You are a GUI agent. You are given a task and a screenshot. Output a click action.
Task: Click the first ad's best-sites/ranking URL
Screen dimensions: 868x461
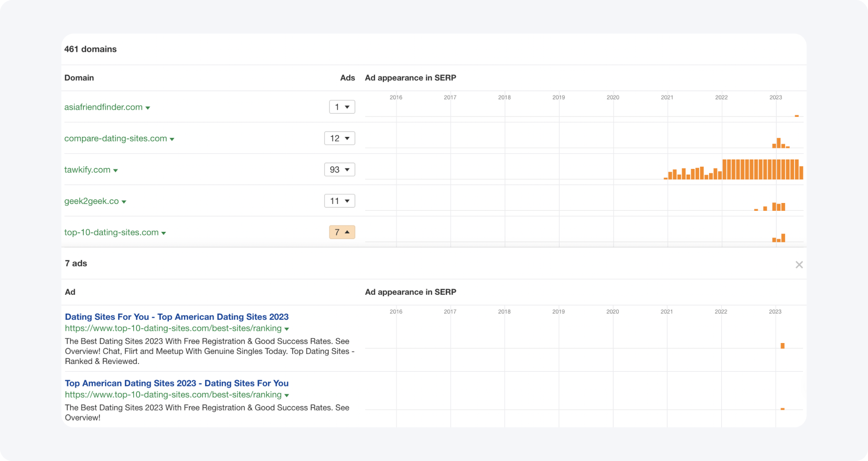click(x=173, y=328)
